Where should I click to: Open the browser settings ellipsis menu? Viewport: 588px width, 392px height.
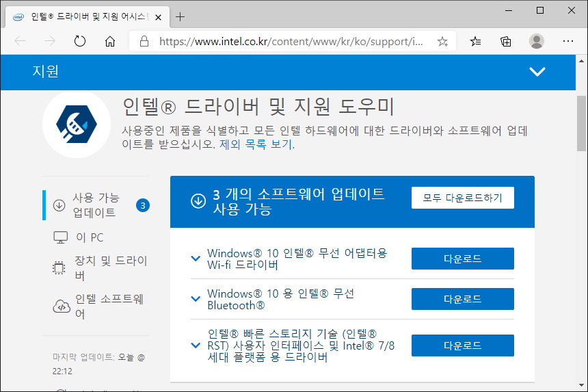click(568, 41)
